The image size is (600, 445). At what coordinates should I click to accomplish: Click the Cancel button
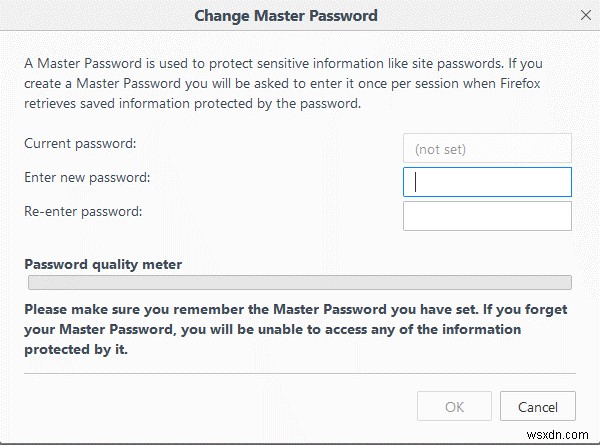[538, 407]
